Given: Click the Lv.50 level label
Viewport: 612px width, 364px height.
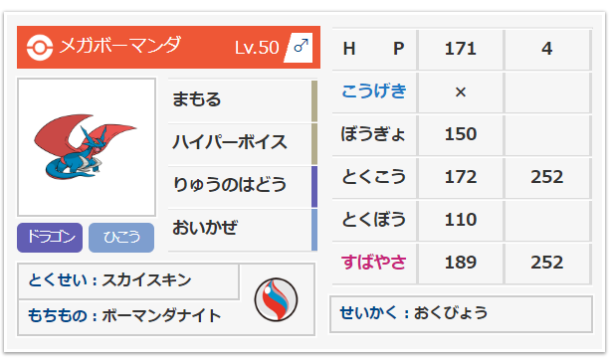Looking at the screenshot, I should tap(257, 48).
